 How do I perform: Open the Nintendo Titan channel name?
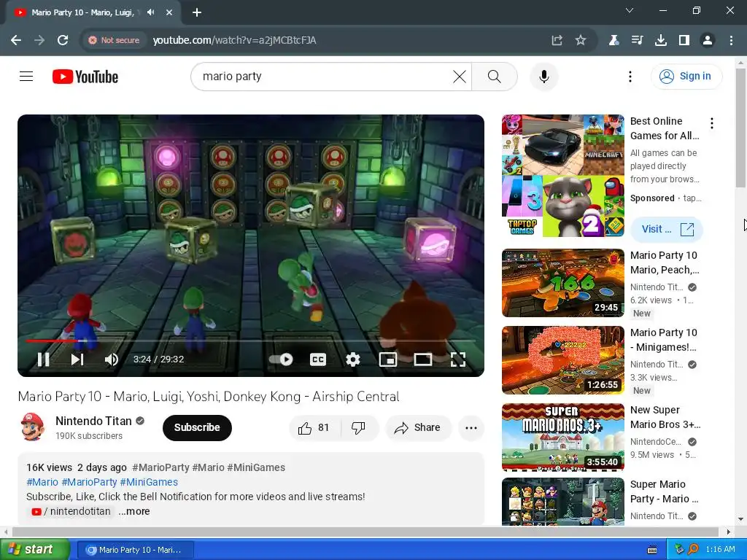(93, 421)
